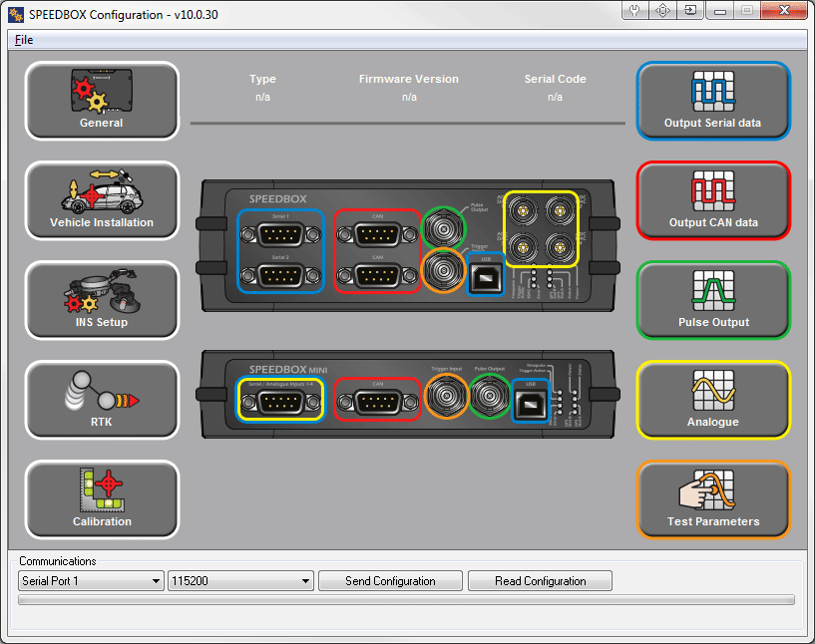Click the SPEEDBOX serial ports highlighted in blue
815x644 pixels.
click(x=280, y=251)
